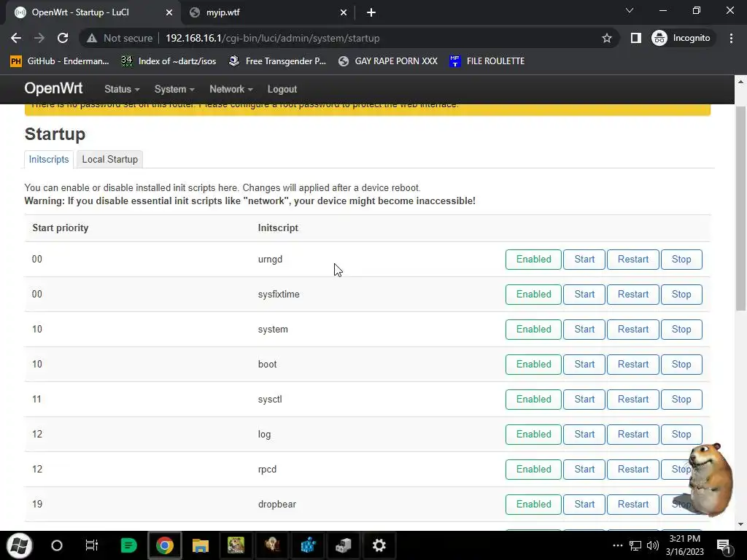Viewport: 747px width, 560px height.
Task: Open Index of ~dartz/isos bookmark
Action: (x=169, y=61)
